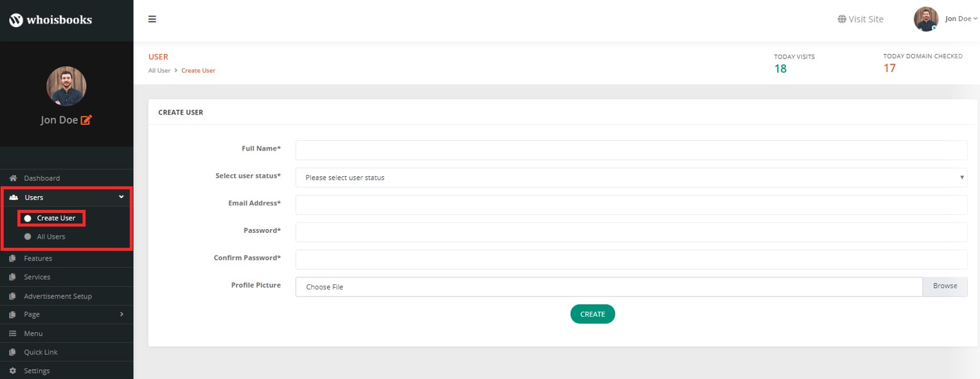Open the Features menu item
Screen dimensions: 980x379
(38, 259)
